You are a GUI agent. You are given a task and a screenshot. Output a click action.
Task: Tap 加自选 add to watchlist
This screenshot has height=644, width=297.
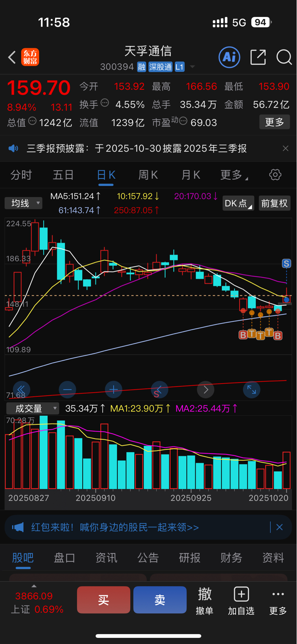pos(241,601)
